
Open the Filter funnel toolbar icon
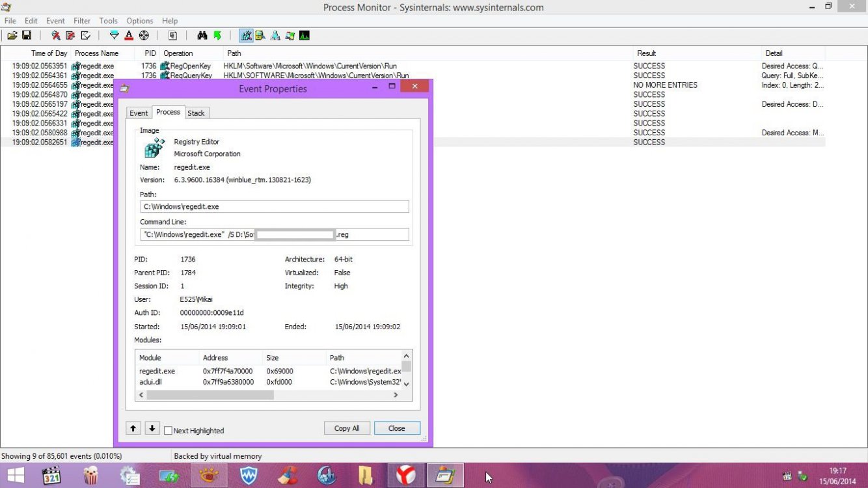tap(115, 36)
